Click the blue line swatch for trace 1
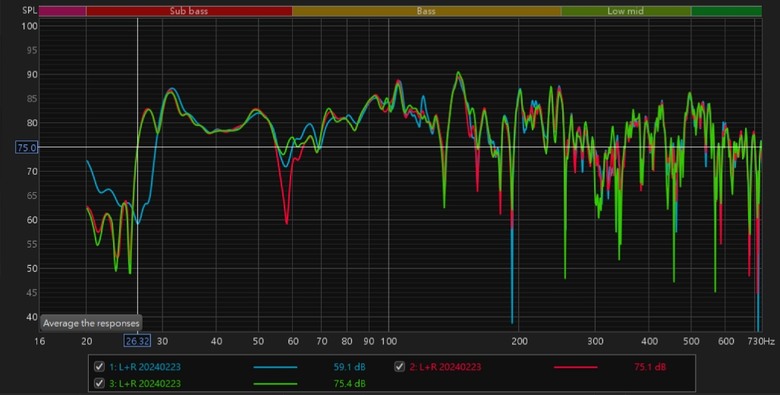This screenshot has width=780, height=395. click(x=275, y=368)
